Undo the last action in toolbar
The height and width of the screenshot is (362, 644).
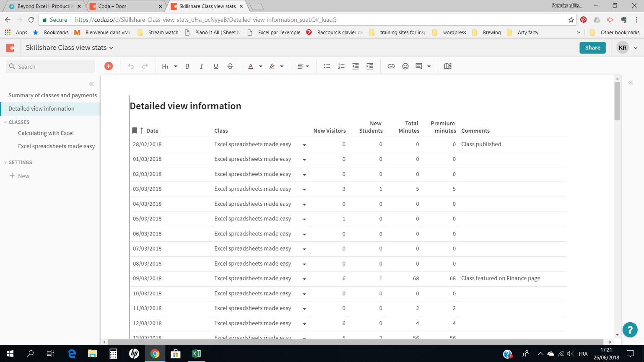(x=131, y=66)
